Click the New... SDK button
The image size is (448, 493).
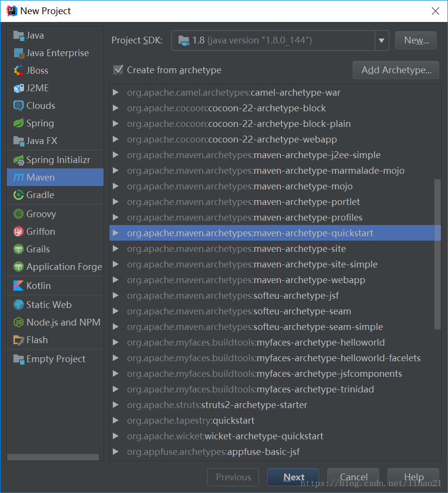point(416,40)
